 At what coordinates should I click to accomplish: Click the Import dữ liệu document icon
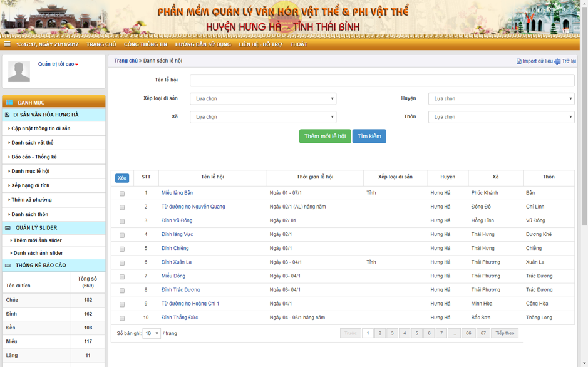(518, 61)
